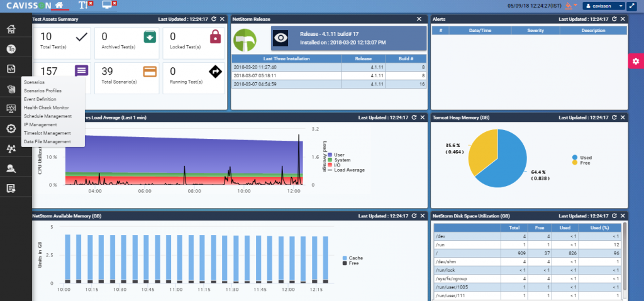Refresh the NetStorm Disk Space Utilization widget

pyautogui.click(x=614, y=216)
